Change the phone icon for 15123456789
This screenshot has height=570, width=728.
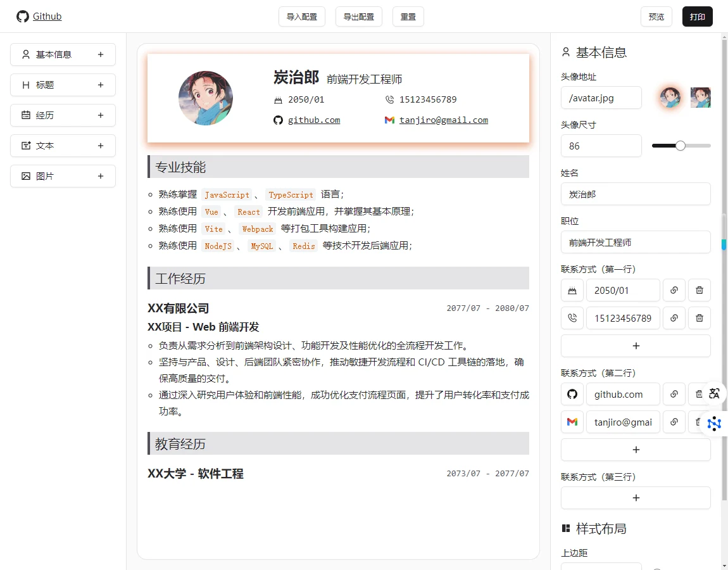pyautogui.click(x=572, y=318)
